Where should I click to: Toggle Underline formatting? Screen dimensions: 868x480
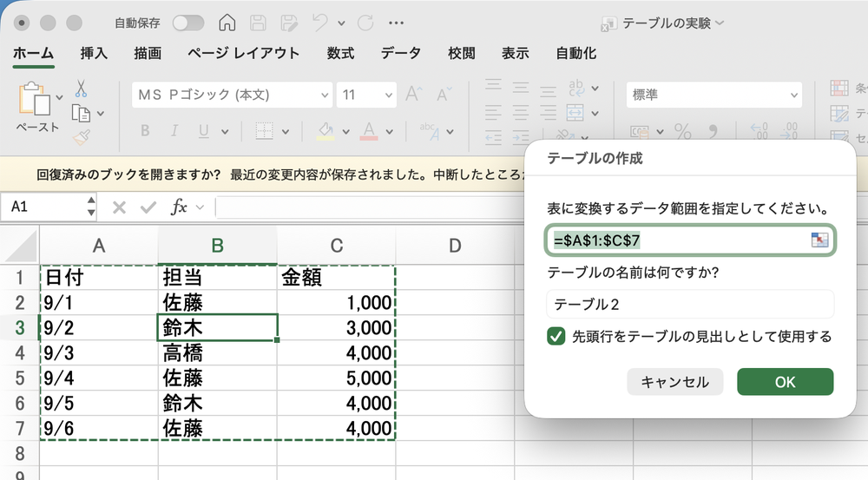click(203, 131)
